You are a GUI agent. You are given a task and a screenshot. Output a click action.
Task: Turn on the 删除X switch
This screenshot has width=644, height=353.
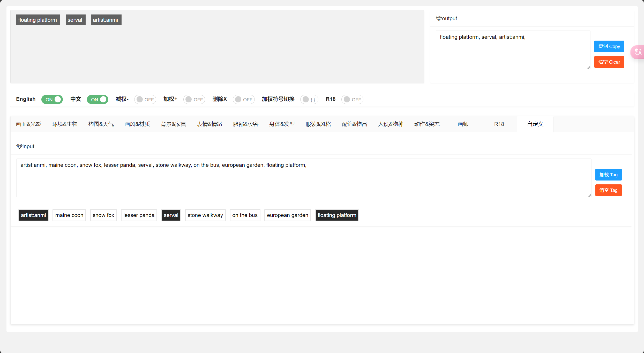244,100
